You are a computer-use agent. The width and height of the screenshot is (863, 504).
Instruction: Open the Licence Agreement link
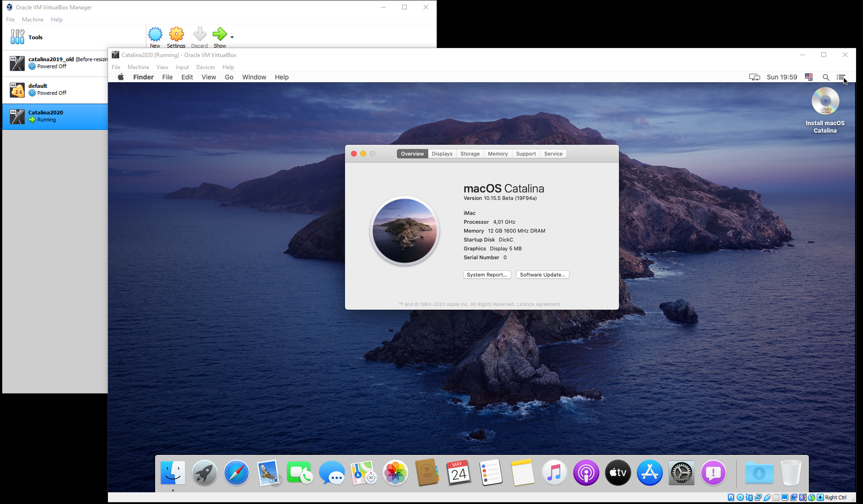(539, 304)
